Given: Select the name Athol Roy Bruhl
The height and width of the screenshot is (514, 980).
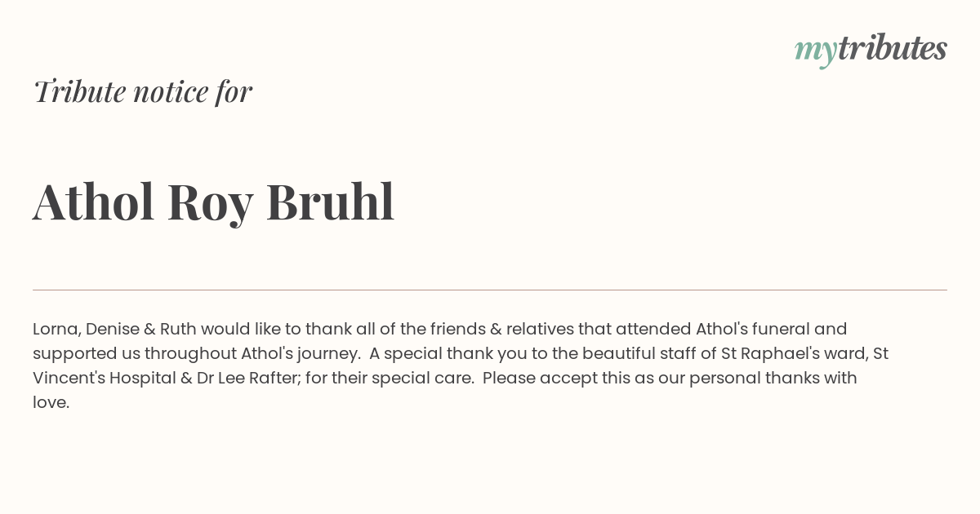Looking at the screenshot, I should click(214, 202).
